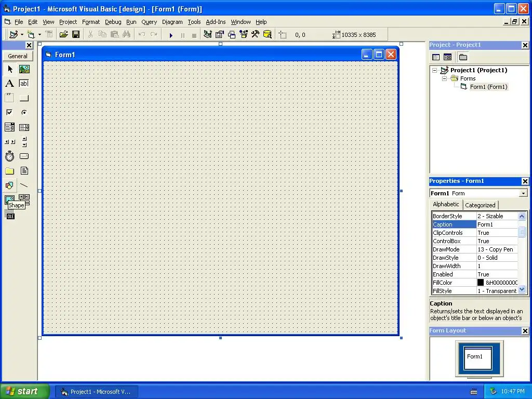Select the DriveListBox control tool

pyautogui.click(x=24, y=156)
